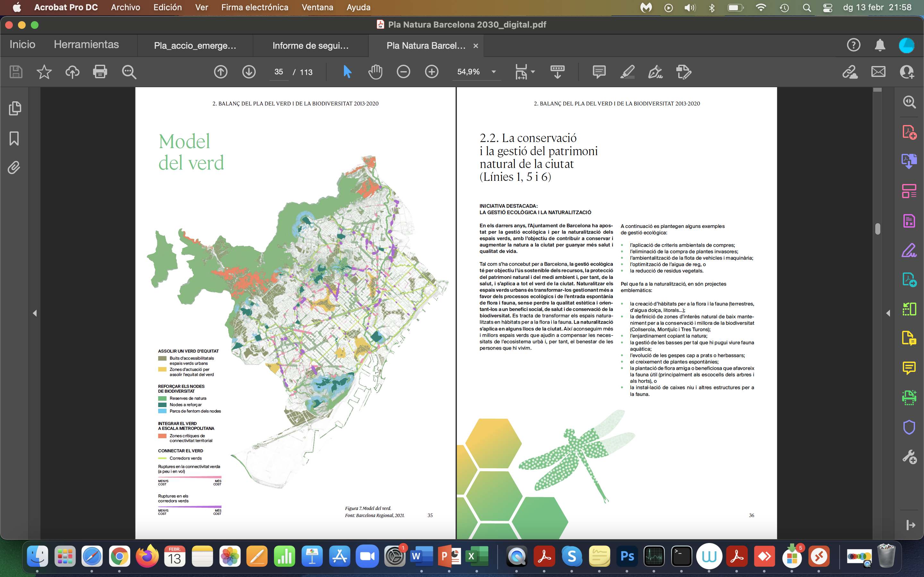This screenshot has height=577, width=924.
Task: Select the Hand pan tool
Action: coord(375,72)
